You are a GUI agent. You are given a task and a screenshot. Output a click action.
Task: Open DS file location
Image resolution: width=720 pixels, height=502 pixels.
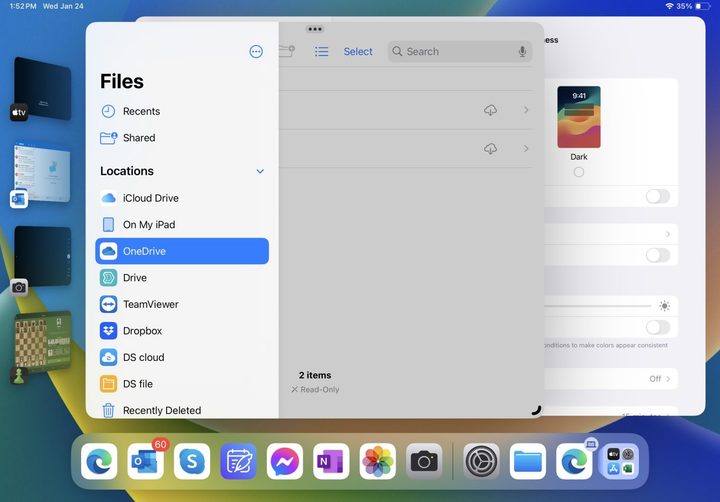click(x=182, y=384)
